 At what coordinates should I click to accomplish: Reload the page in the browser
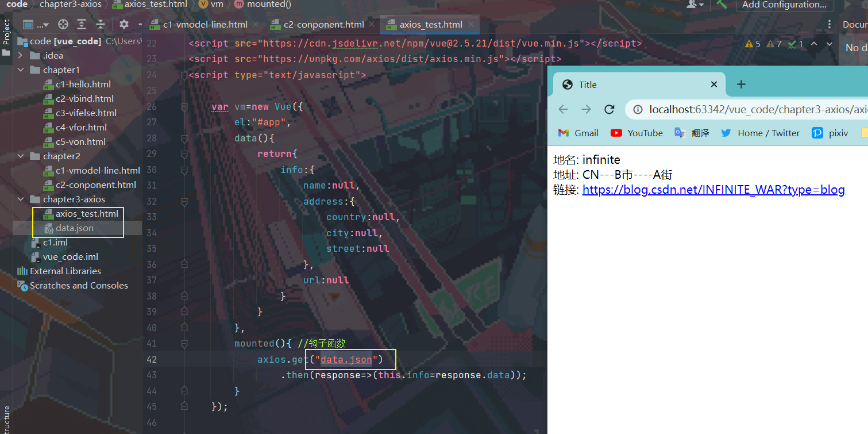pyautogui.click(x=609, y=109)
